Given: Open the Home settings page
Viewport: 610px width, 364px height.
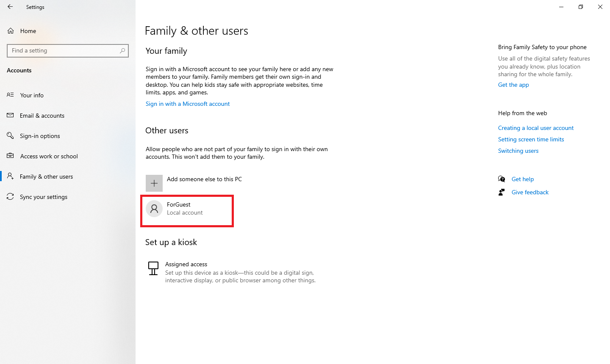Looking at the screenshot, I should pos(28,31).
